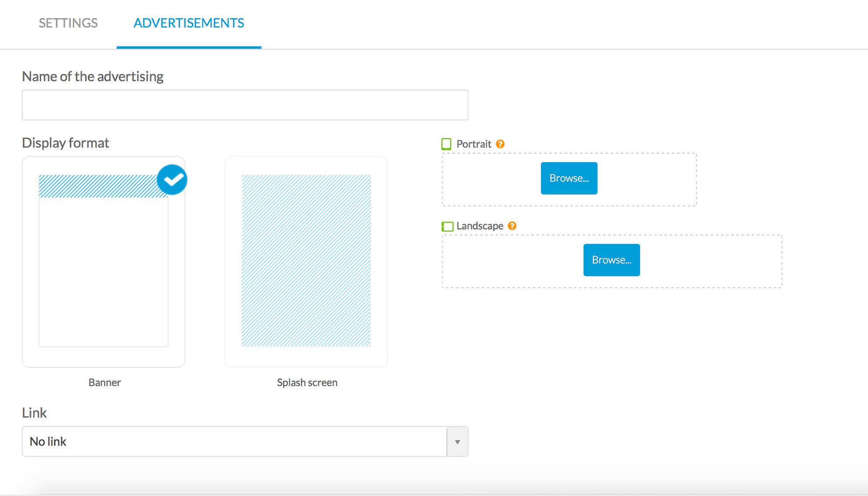Click the hatched full-screen Splash screen preview
The height and width of the screenshot is (496, 868).
[x=306, y=261]
